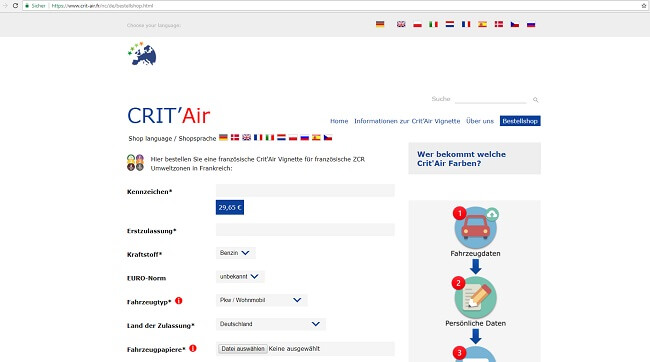Open Über uns menu item

coord(480,121)
